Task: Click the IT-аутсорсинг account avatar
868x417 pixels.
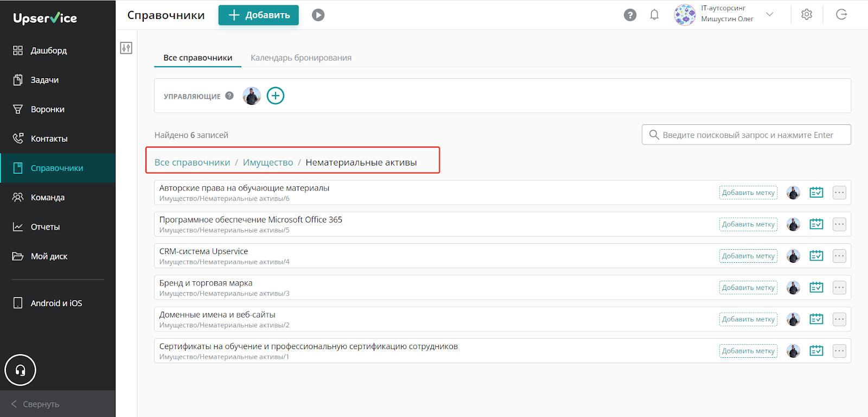Action: click(x=685, y=15)
